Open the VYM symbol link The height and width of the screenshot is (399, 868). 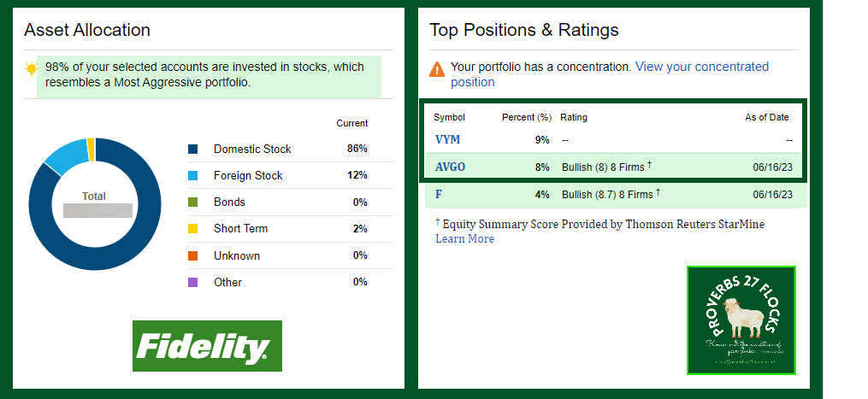(447, 139)
